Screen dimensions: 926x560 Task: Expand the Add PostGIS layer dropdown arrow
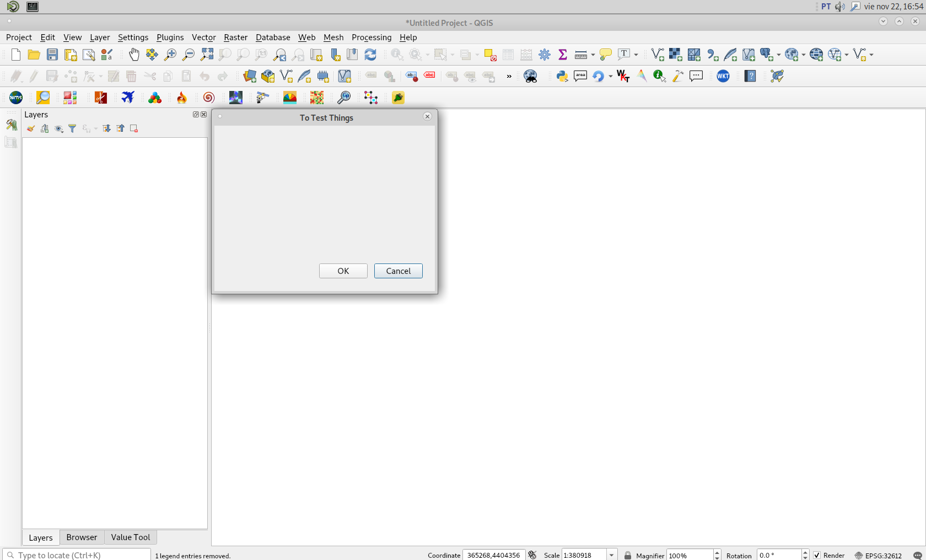779,55
